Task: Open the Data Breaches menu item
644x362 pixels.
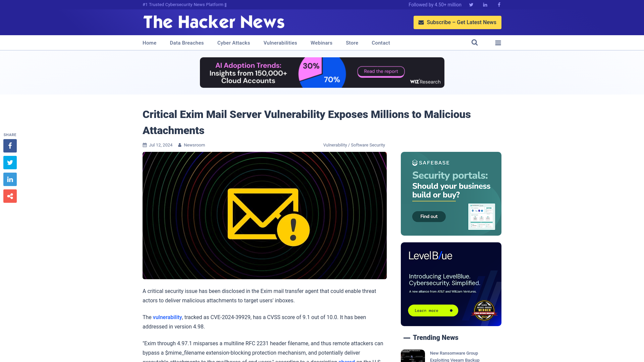Action: tap(186, 43)
